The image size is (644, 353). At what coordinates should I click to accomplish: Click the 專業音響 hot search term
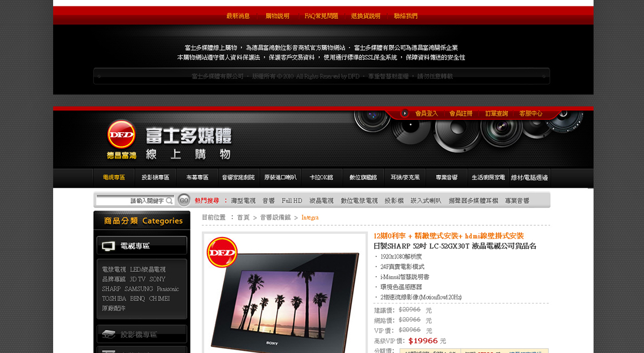(517, 201)
